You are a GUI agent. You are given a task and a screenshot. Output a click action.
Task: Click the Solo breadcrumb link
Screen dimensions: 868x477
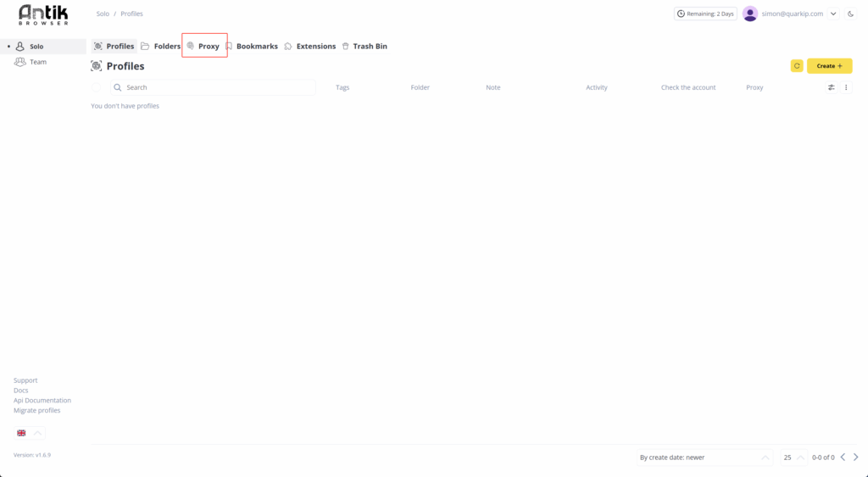[x=103, y=14]
